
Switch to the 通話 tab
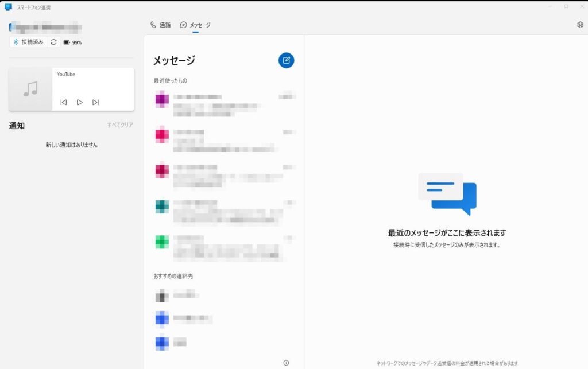[160, 25]
